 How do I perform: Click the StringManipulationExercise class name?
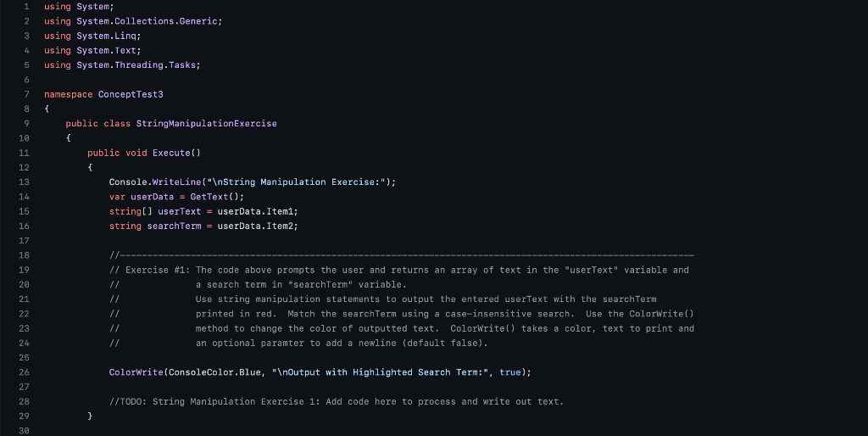click(x=207, y=124)
